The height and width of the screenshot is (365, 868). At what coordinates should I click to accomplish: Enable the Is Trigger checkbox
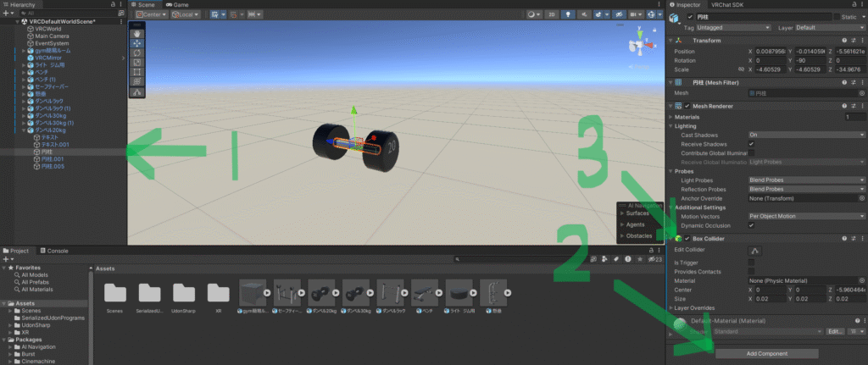751,263
